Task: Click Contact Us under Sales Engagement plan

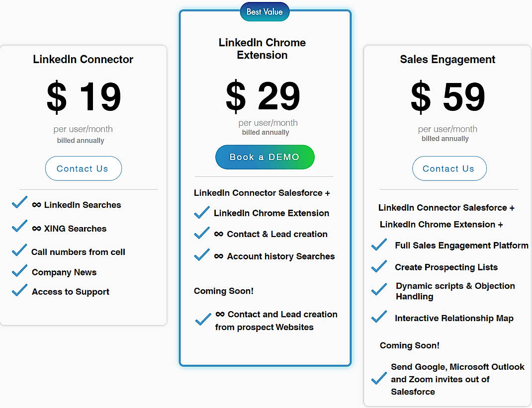Action: [x=449, y=168]
